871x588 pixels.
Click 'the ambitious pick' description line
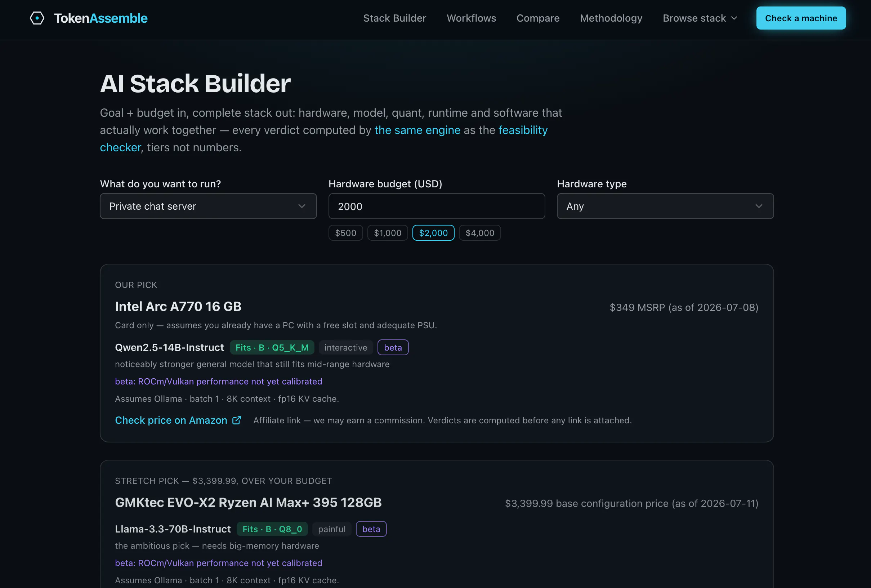217,545
